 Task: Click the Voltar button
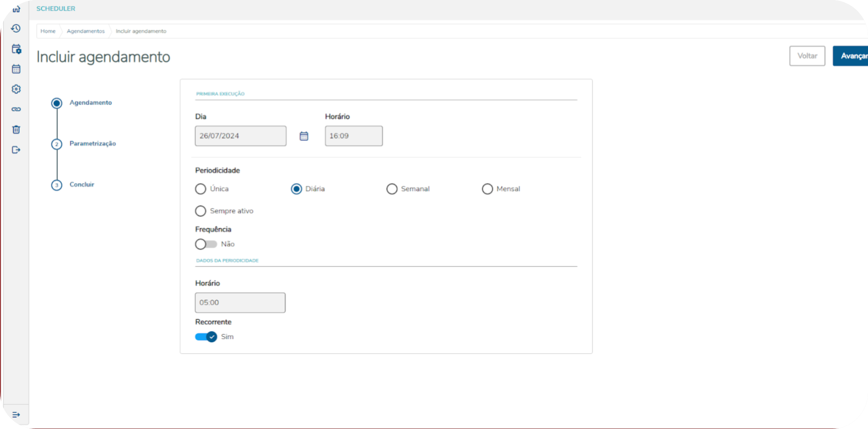[x=807, y=56]
